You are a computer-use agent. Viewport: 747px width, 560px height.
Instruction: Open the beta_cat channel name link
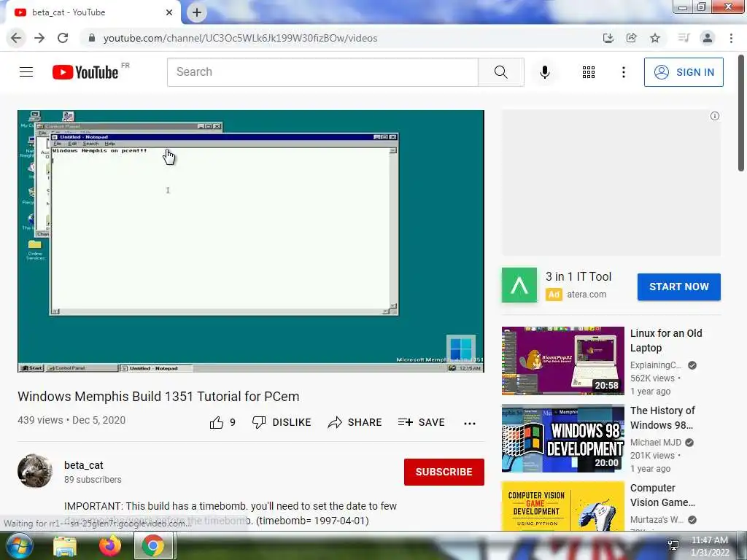pos(84,465)
